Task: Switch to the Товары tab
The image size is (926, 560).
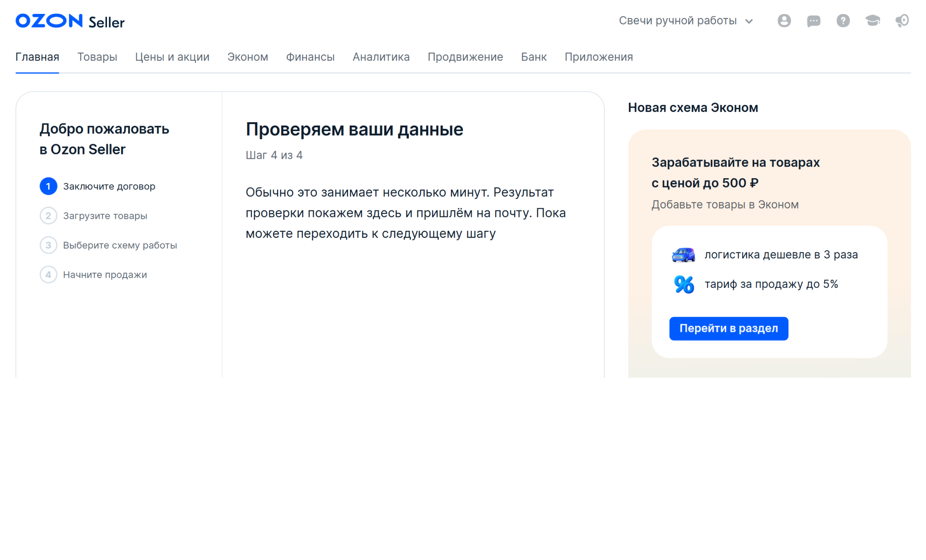Action: tap(97, 56)
